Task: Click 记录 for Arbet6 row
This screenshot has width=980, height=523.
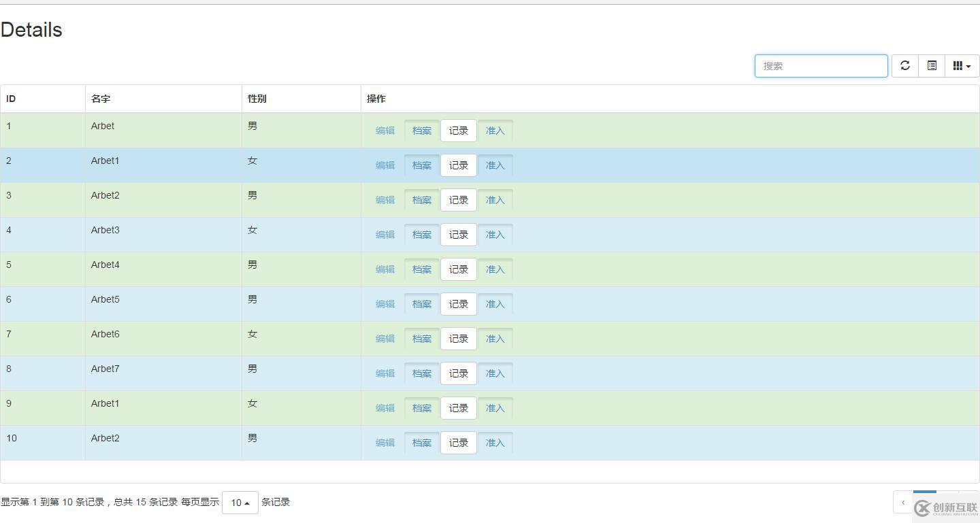Action: tap(459, 339)
